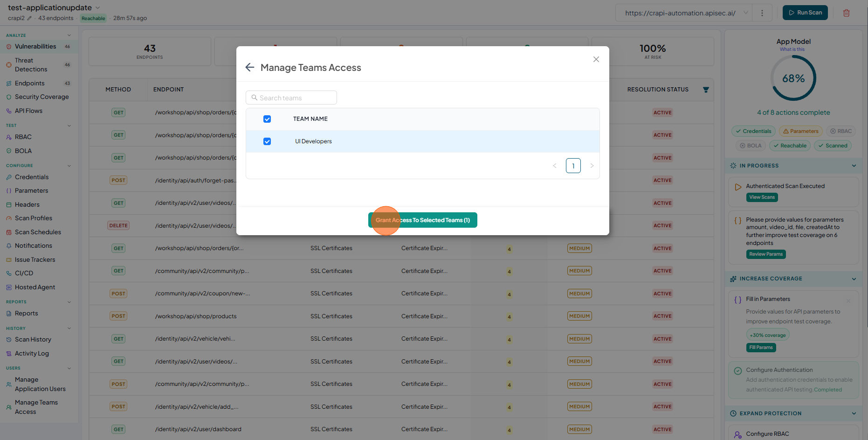Screen dimensions: 868x440
Task: Click the pencil edit icon beside crapi2
Action: tap(29, 18)
